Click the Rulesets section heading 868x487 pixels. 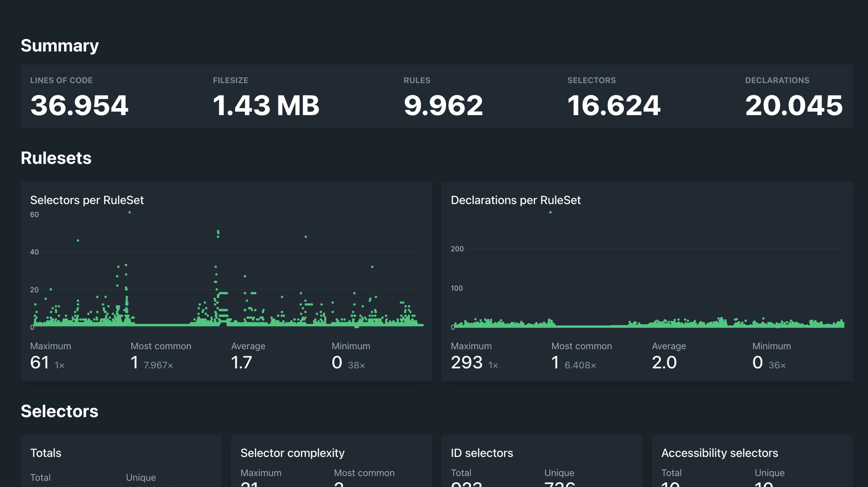(56, 158)
